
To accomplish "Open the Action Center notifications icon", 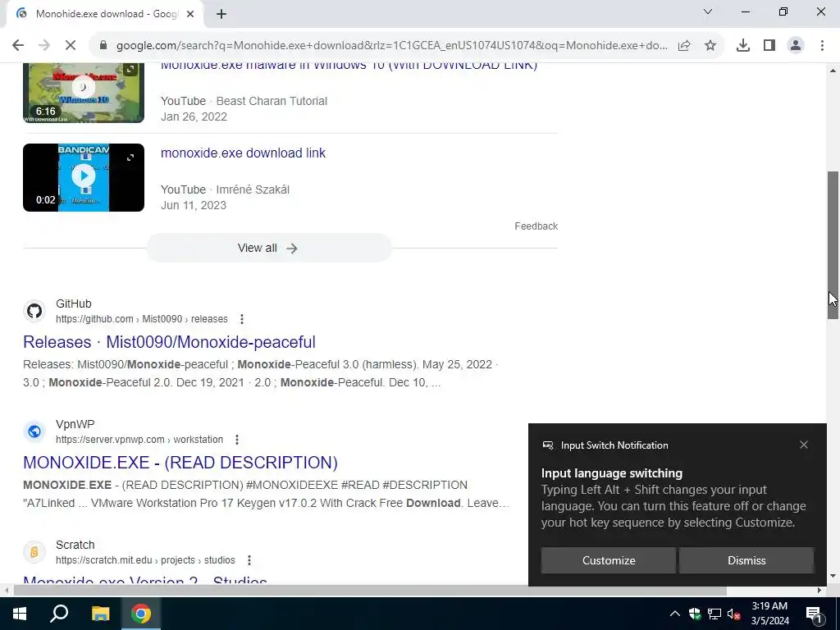I will point(815,614).
